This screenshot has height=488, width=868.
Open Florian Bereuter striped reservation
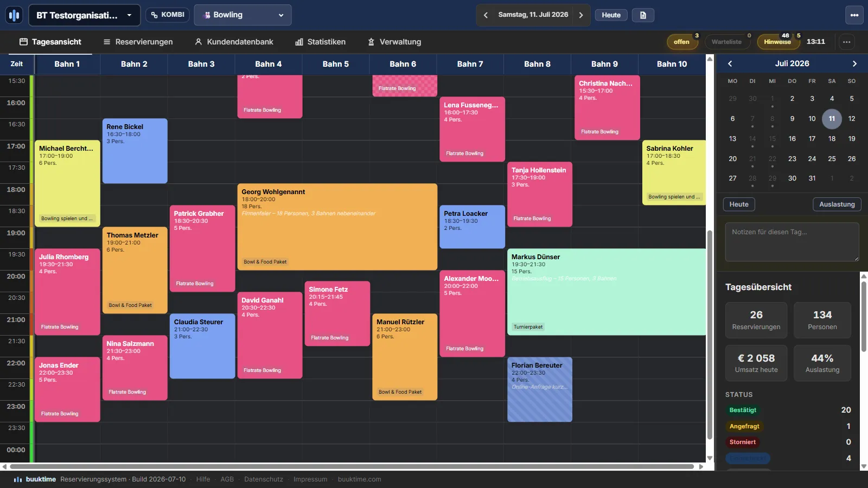click(540, 389)
